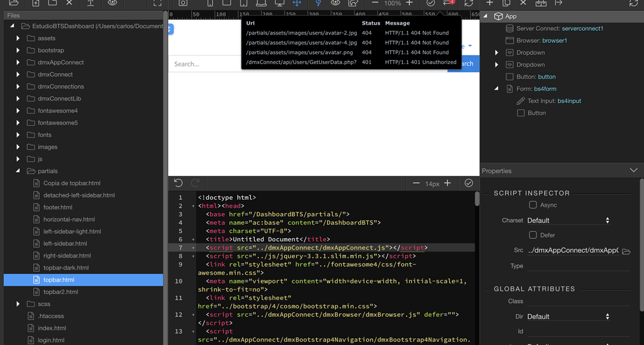The image size is (644, 345).
Task: Select the laptop view size icon
Action: coord(261,3)
